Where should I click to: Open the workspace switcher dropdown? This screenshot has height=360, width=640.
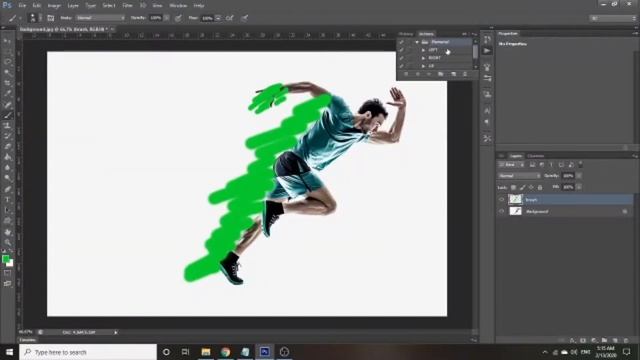[x=613, y=18]
